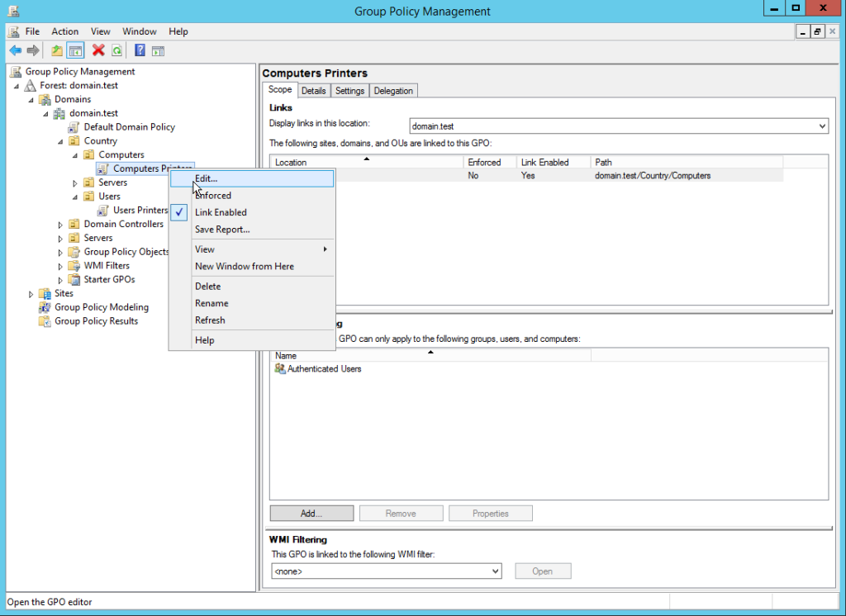Toggle the checked Link Enabled option
Viewport: 846px width, 616px height.
221,212
